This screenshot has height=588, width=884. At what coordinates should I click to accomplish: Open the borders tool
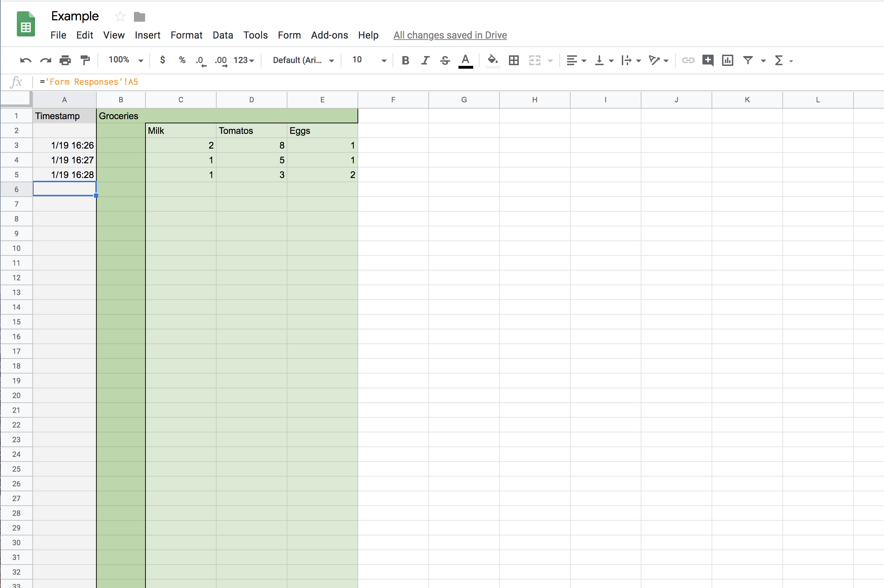pos(514,60)
